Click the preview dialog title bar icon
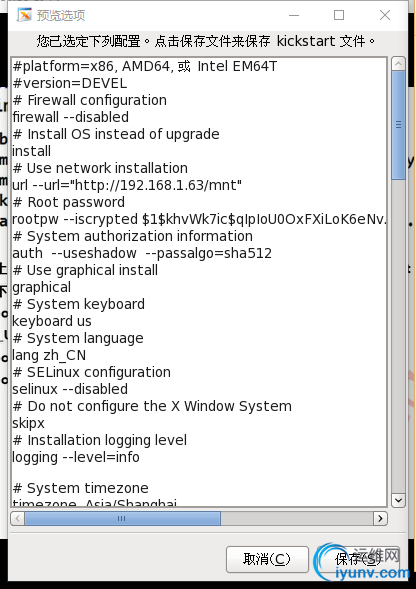Screen dimensions: 416x589 [x=24, y=15]
